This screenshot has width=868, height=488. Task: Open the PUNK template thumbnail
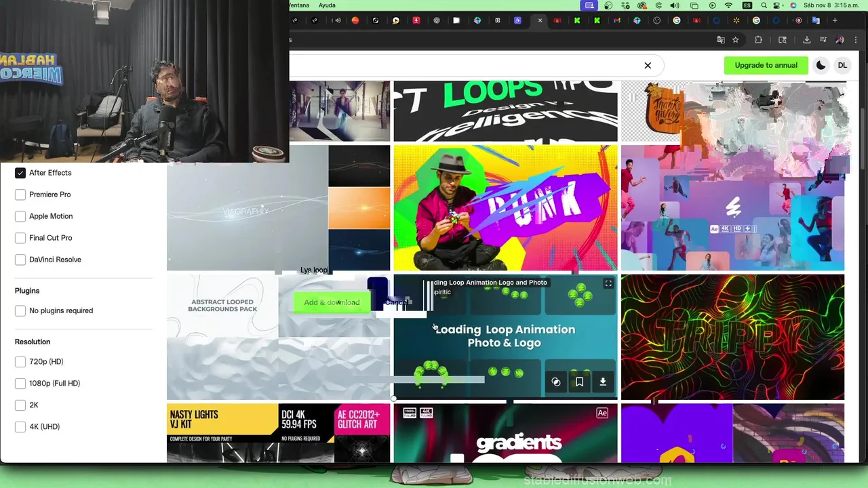point(505,207)
